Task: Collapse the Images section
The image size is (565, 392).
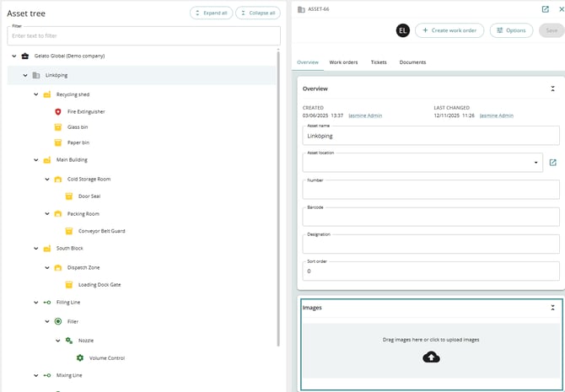Action: coord(552,309)
